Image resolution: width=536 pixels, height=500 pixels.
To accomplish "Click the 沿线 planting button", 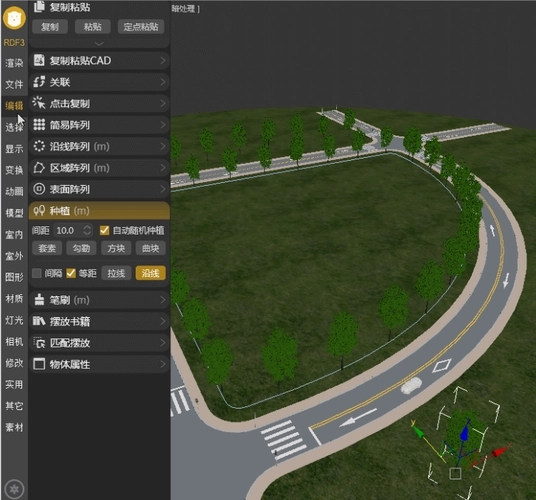I will coord(151,273).
